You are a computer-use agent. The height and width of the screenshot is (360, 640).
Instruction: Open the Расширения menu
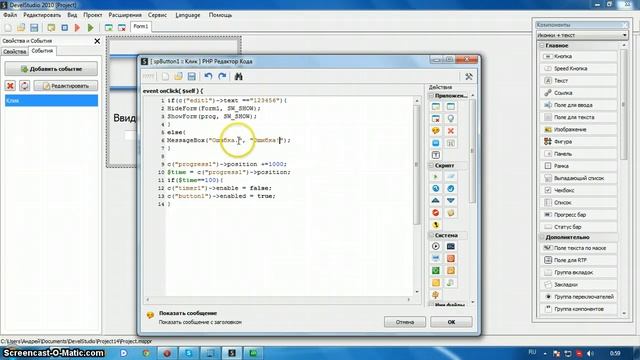125,15
